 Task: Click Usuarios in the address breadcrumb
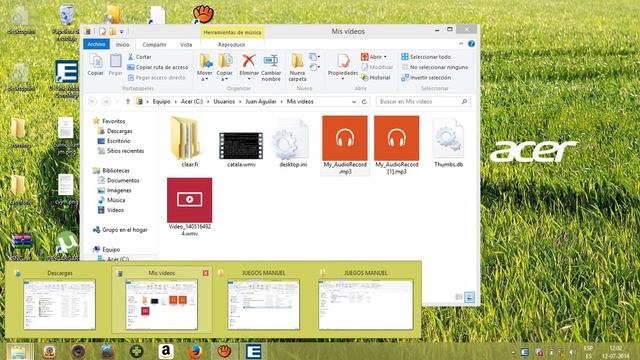pyautogui.click(x=224, y=102)
